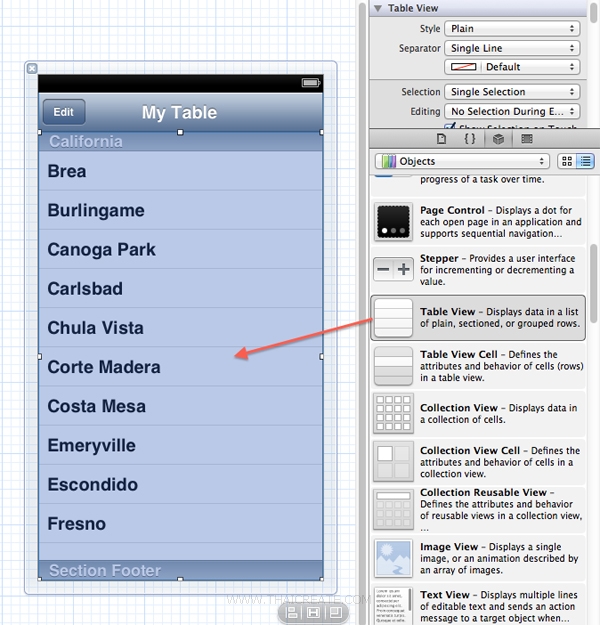This screenshot has height=625, width=600.
Task: Select the Emeryville table row
Action: (181, 445)
